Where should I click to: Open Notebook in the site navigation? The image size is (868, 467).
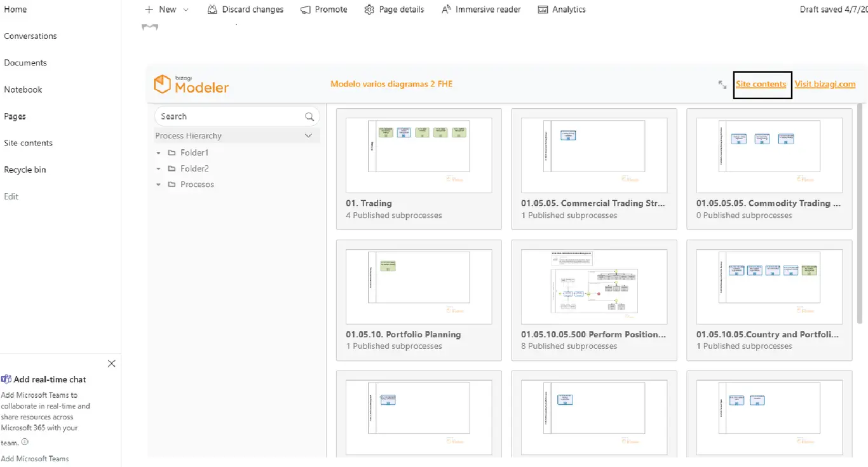(x=23, y=90)
